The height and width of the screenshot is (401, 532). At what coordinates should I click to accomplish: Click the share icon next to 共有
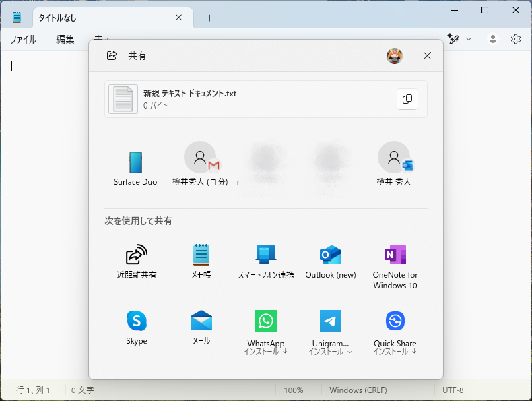coord(112,55)
